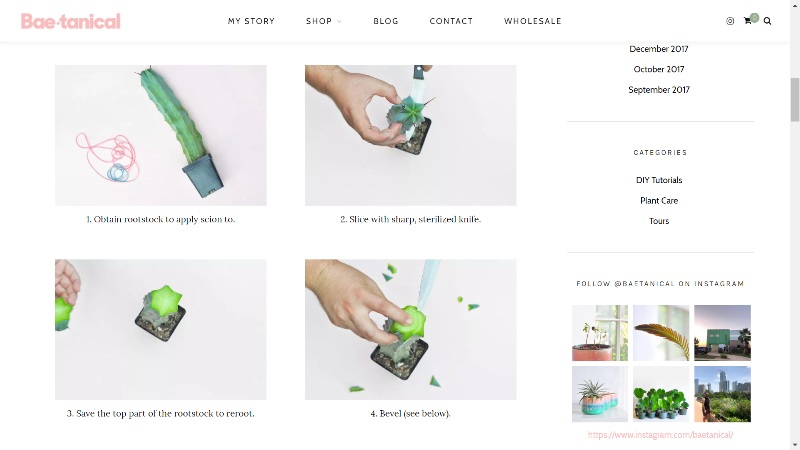Open September 2017 archive link
Viewport: 800px width, 450px height.
(x=659, y=90)
